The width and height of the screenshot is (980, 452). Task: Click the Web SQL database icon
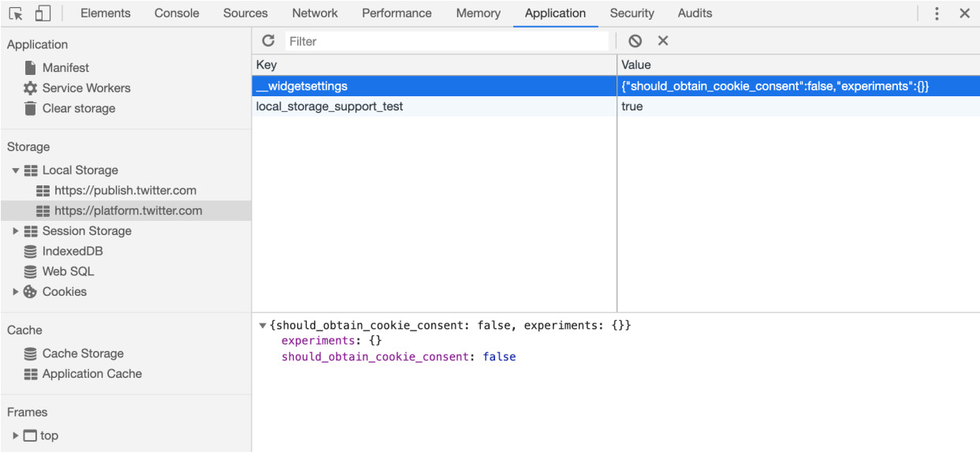click(x=30, y=271)
